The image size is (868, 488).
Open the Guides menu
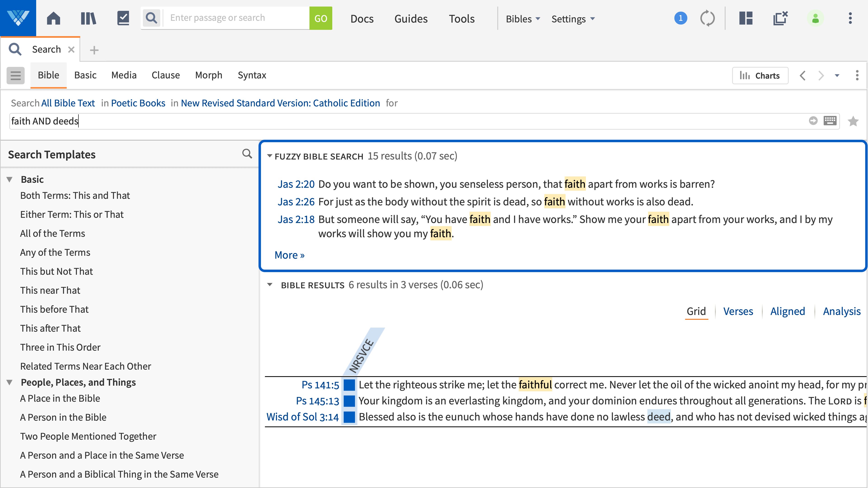(411, 19)
